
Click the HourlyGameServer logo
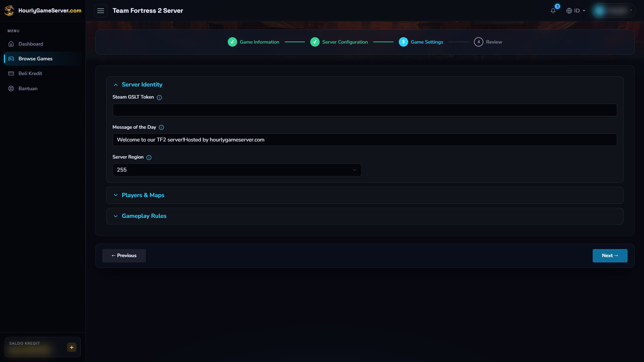coord(43,11)
